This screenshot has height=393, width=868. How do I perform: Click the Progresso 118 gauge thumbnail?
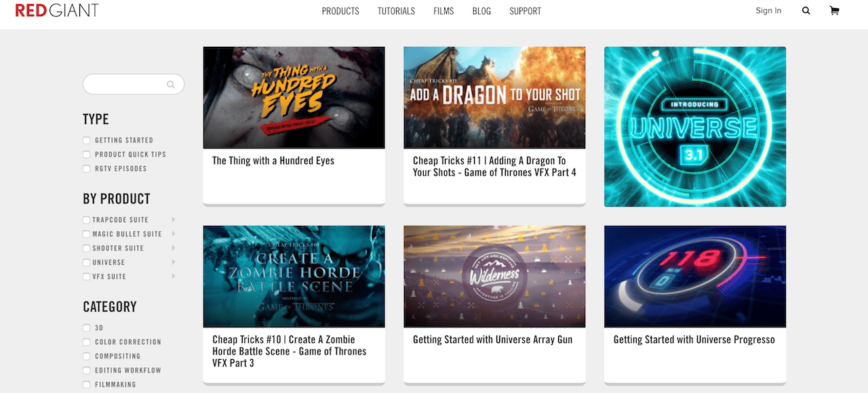click(695, 276)
